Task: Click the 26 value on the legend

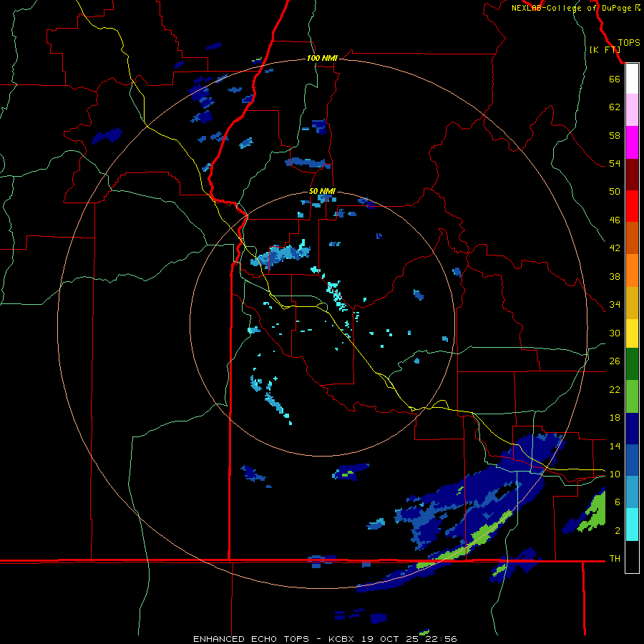Action: click(615, 361)
